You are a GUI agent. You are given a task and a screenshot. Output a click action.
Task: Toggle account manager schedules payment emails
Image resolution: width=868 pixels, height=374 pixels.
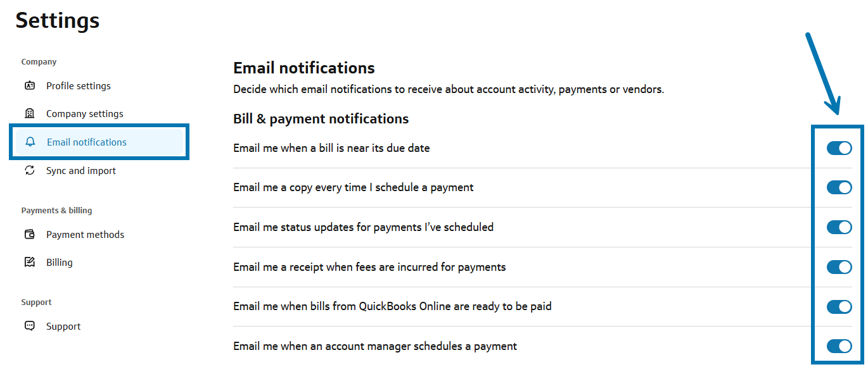tap(839, 346)
